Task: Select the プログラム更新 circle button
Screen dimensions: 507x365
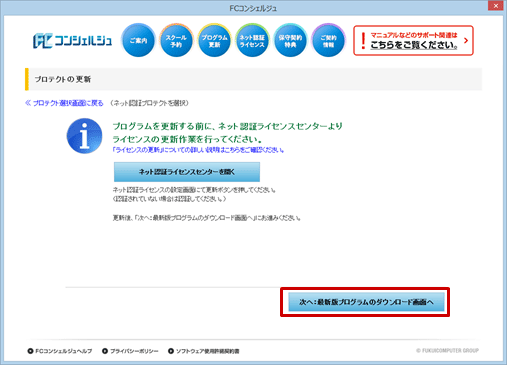Action: coord(214,40)
